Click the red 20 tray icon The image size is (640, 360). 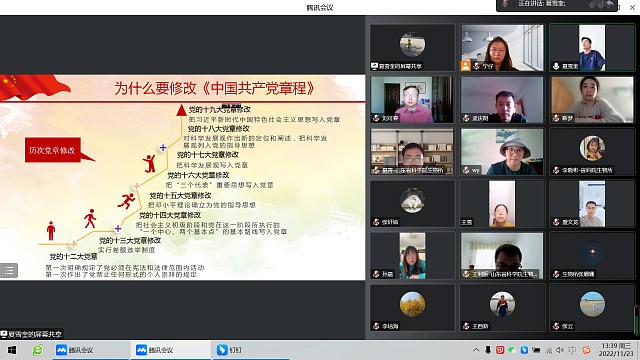point(500,350)
